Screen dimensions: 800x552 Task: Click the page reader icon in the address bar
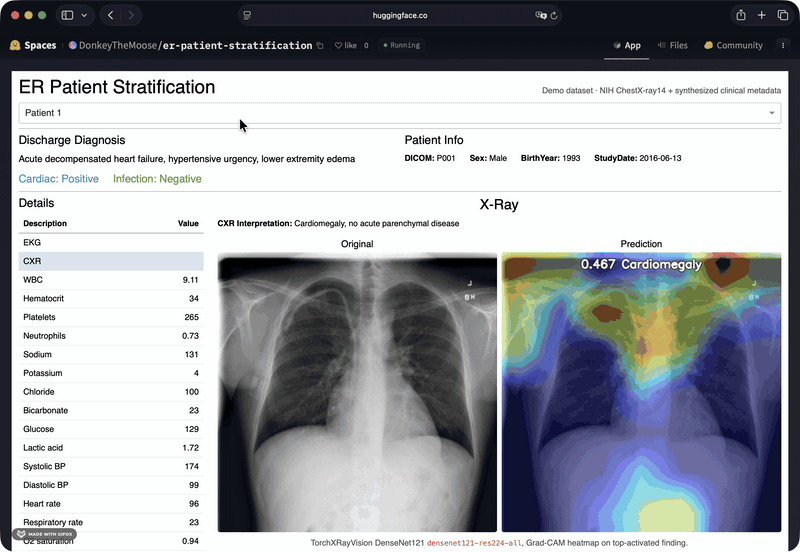pyautogui.click(x=247, y=15)
